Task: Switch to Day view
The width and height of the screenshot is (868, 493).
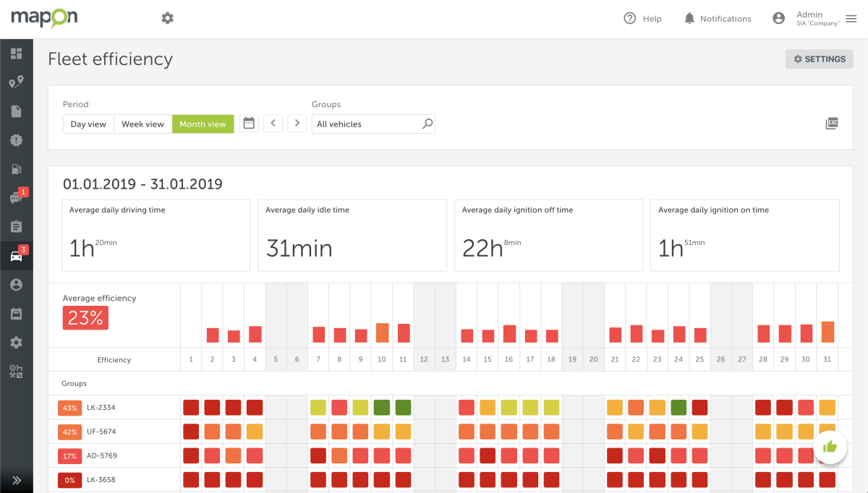Action: [x=88, y=124]
